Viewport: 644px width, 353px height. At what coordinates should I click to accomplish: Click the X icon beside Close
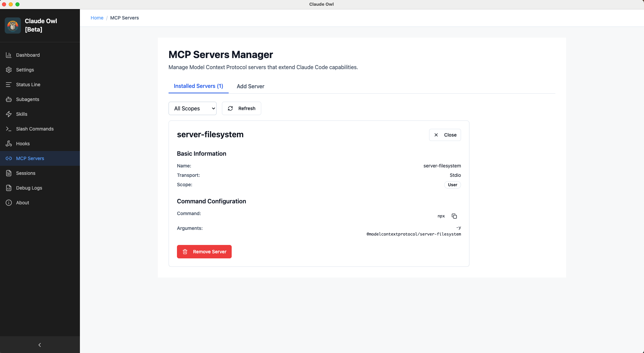pos(436,135)
